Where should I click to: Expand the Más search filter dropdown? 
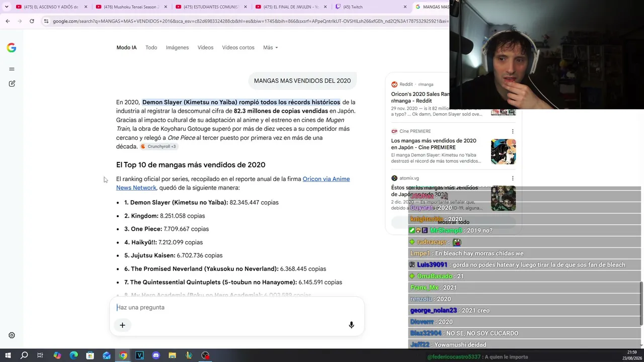pos(270,48)
